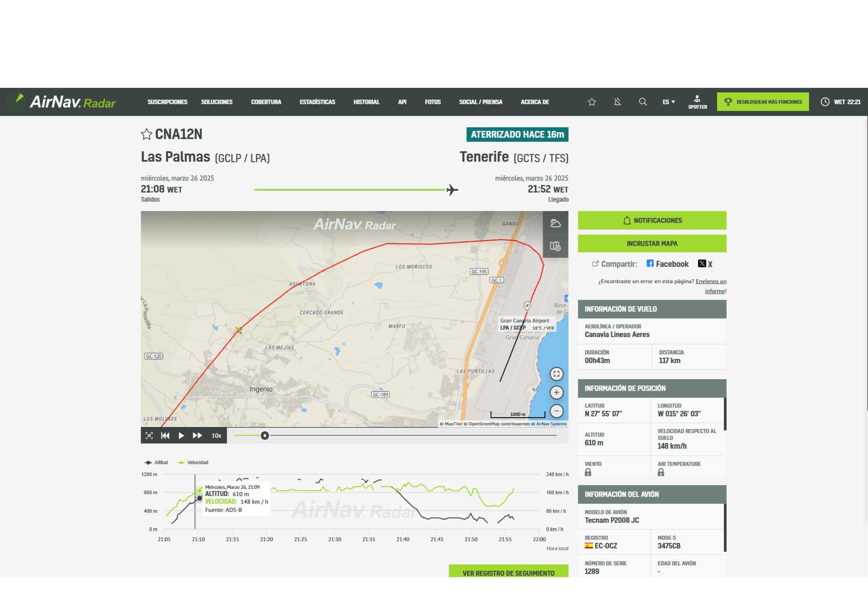The width and height of the screenshot is (868, 614).
Task: Click the Envíenos un informe link
Action: click(x=711, y=281)
